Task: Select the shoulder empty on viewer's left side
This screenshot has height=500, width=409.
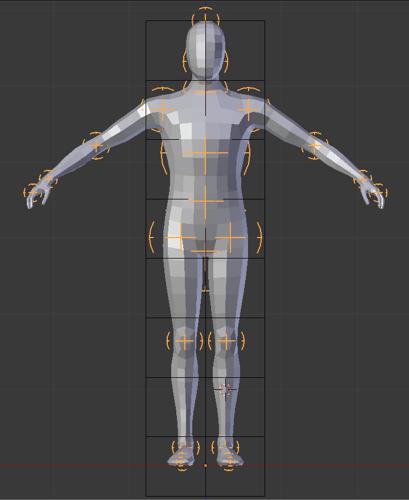Action: (163, 109)
